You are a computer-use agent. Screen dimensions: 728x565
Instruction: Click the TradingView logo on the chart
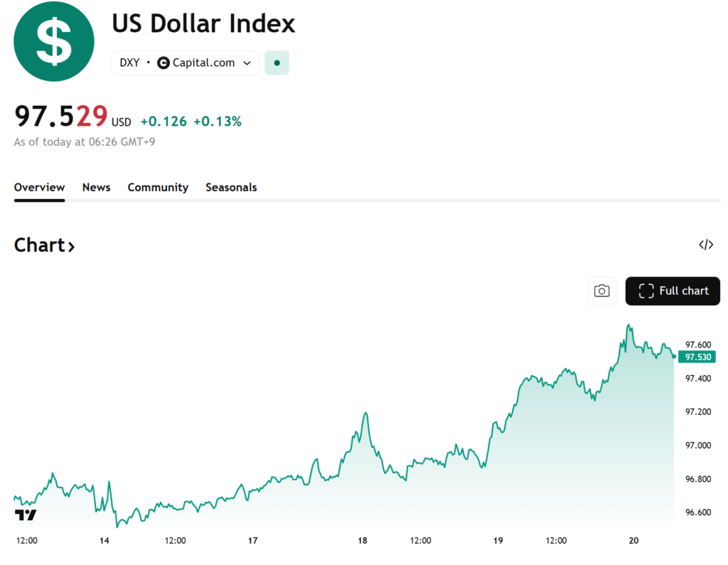26,515
